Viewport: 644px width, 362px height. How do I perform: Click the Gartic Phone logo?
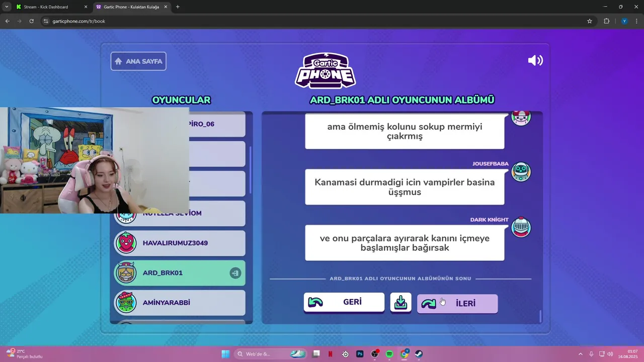pyautogui.click(x=325, y=70)
